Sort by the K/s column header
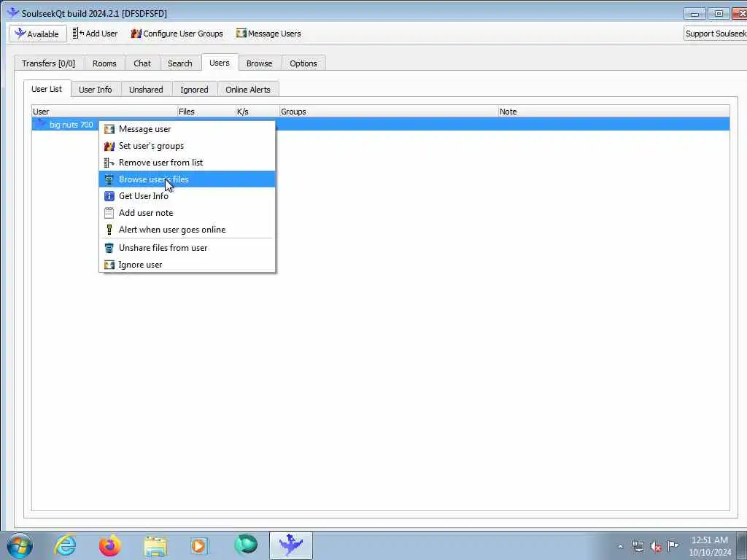The width and height of the screenshot is (747, 560). [x=258, y=112]
